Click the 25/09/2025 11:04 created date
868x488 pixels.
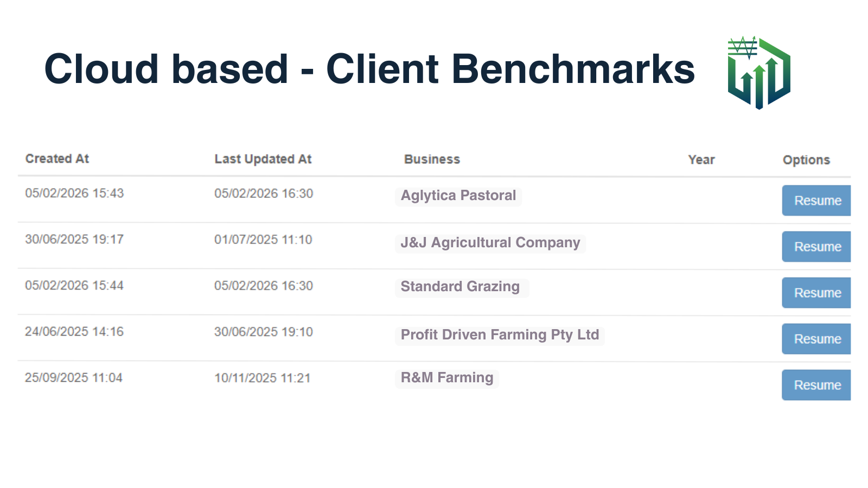pos(74,378)
